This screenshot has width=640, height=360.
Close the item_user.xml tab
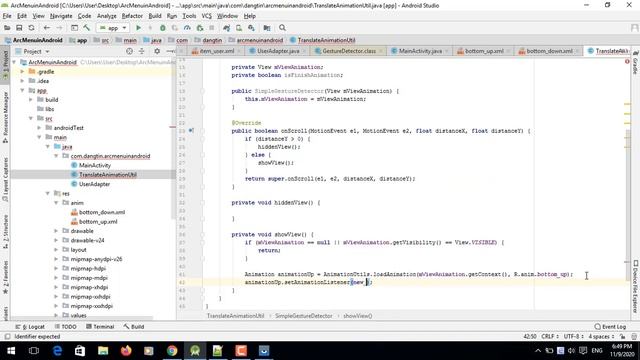point(239,51)
